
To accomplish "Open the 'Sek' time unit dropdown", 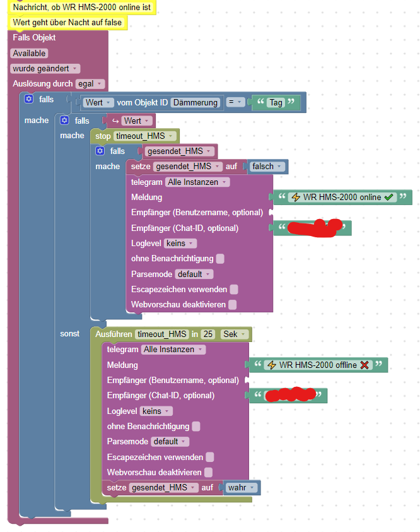I will pyautogui.click(x=234, y=334).
